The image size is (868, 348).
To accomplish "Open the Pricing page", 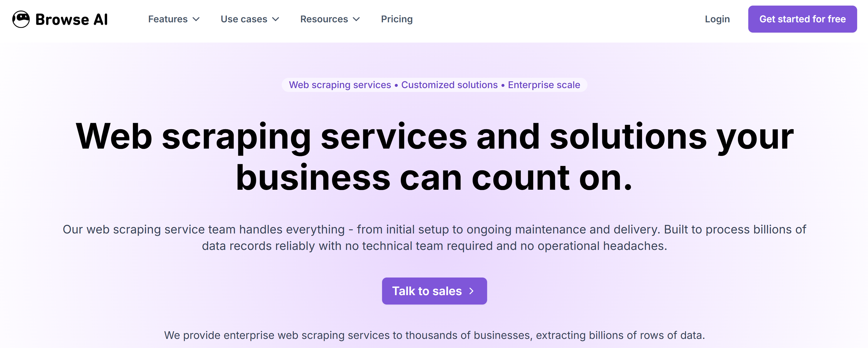I will (397, 19).
